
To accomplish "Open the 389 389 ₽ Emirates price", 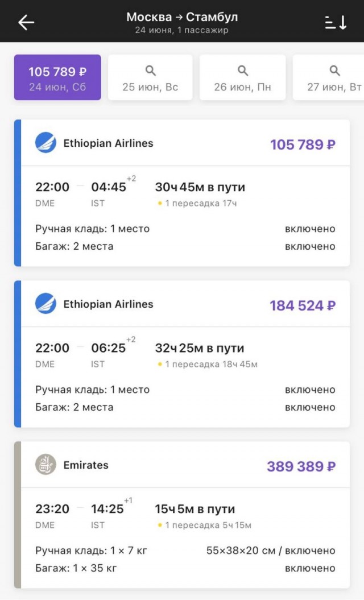I will [301, 466].
